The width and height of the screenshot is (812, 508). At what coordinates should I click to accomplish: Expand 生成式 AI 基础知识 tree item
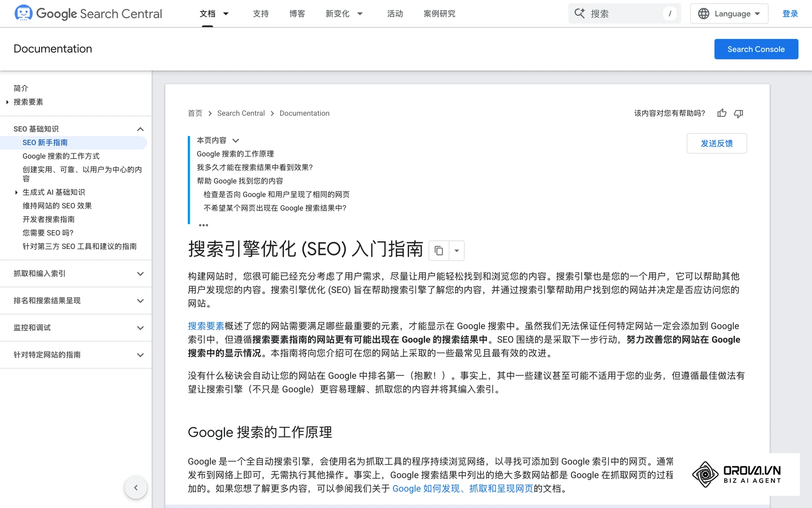(16, 193)
